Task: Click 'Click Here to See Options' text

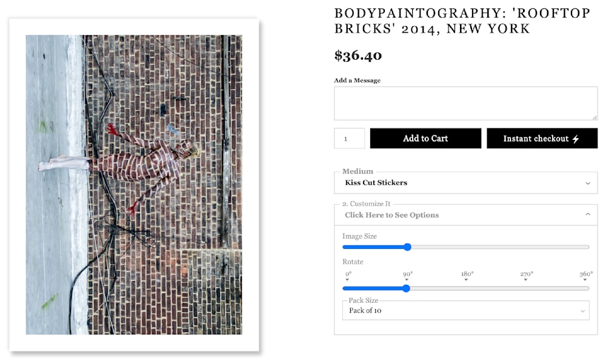Action: point(392,215)
